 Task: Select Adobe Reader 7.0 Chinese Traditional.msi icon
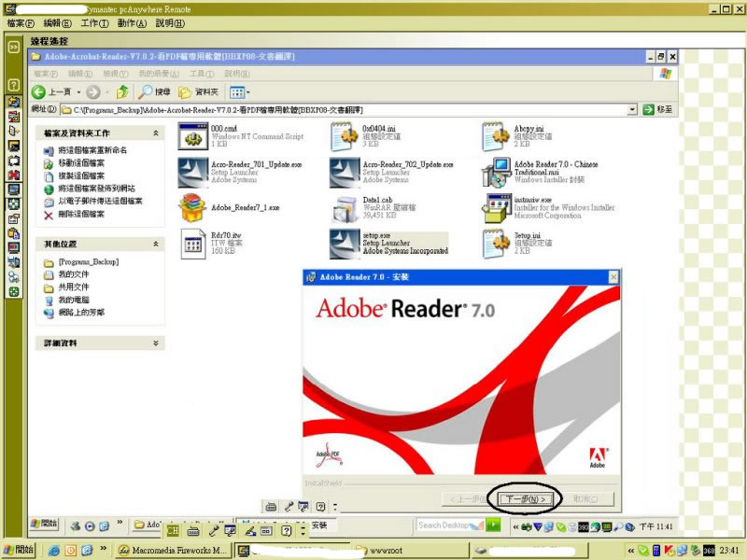coord(496,172)
